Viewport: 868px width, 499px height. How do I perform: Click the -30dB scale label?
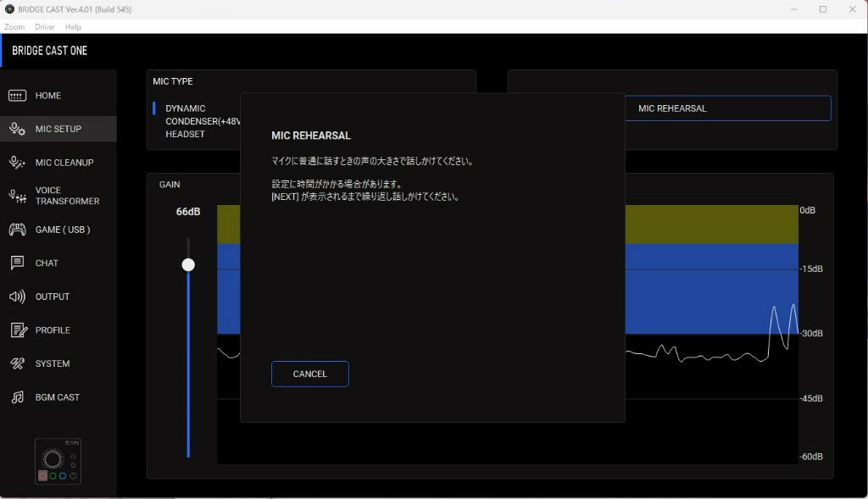pos(811,333)
